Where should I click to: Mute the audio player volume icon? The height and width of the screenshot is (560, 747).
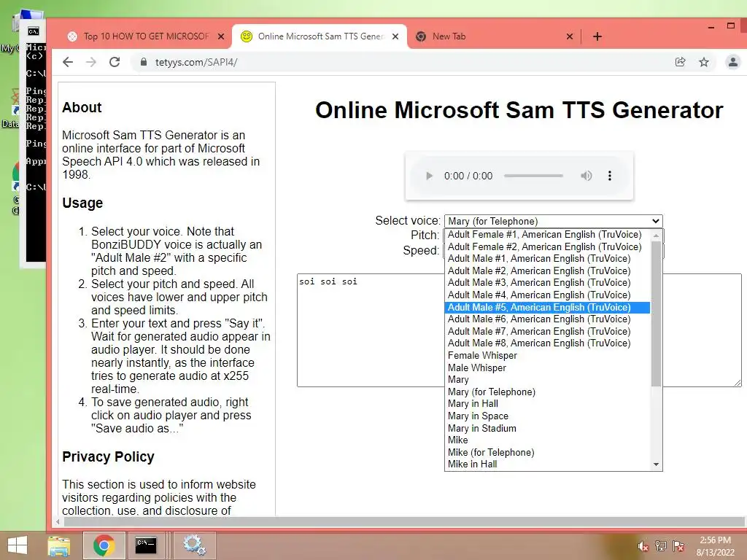(x=586, y=176)
